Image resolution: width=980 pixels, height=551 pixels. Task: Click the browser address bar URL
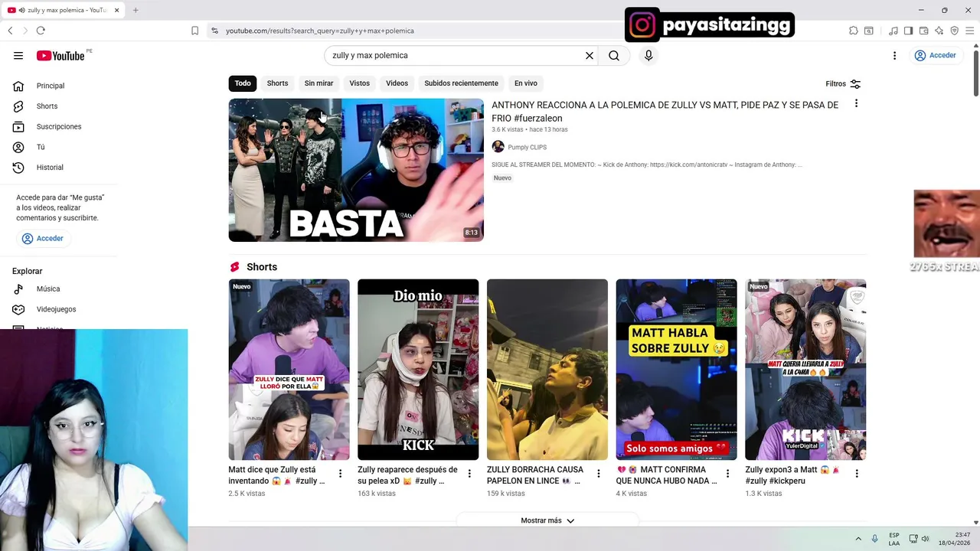(319, 31)
